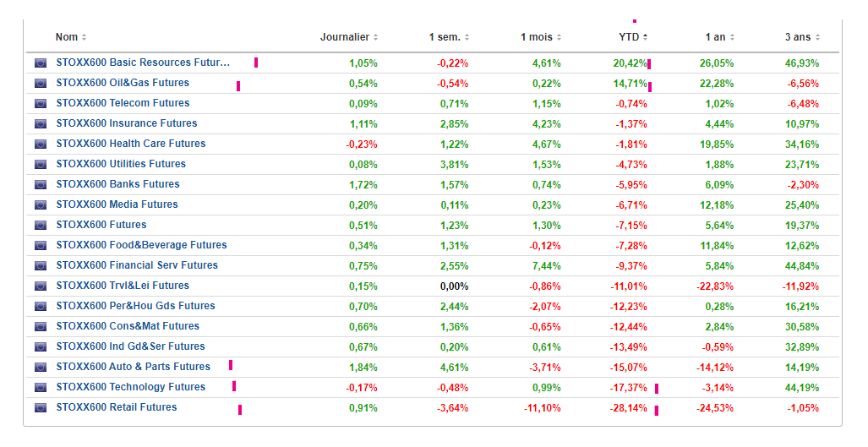Open STOXX600 Utilities Futures link

121,164
